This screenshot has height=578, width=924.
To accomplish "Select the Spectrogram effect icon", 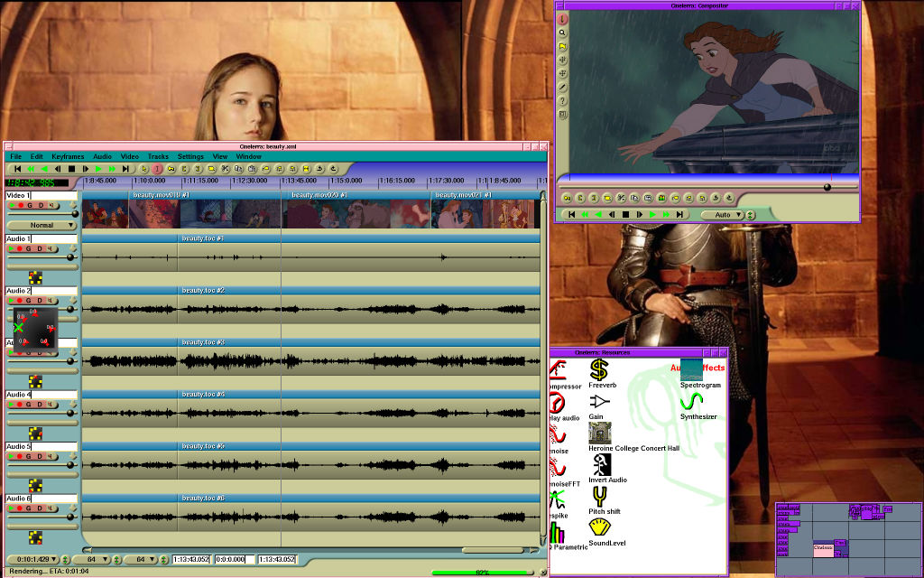I will pos(692,369).
